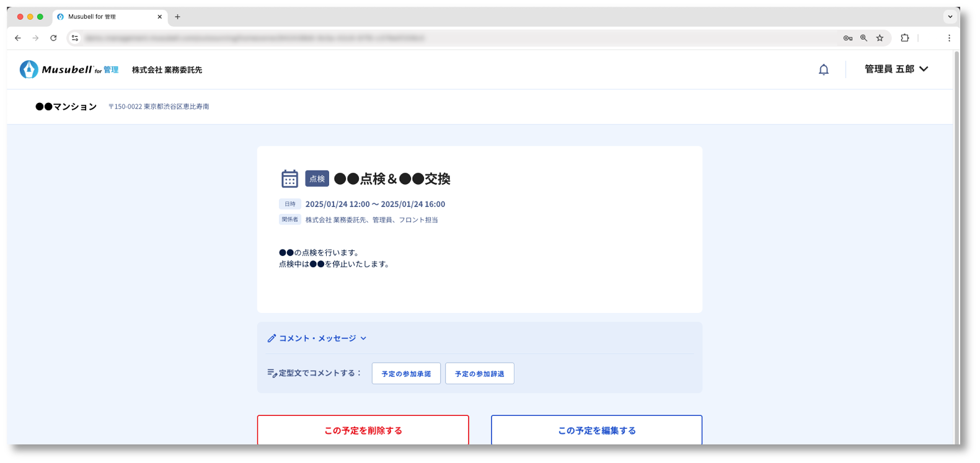
Task: Click the 予定の参加承諾 button
Action: 406,374
